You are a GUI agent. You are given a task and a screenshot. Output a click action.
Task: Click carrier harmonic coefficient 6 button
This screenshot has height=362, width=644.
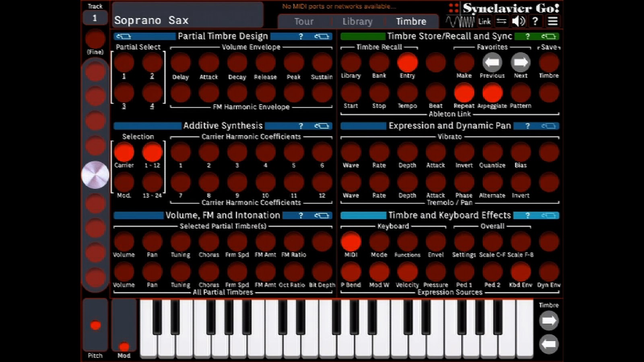[322, 152]
